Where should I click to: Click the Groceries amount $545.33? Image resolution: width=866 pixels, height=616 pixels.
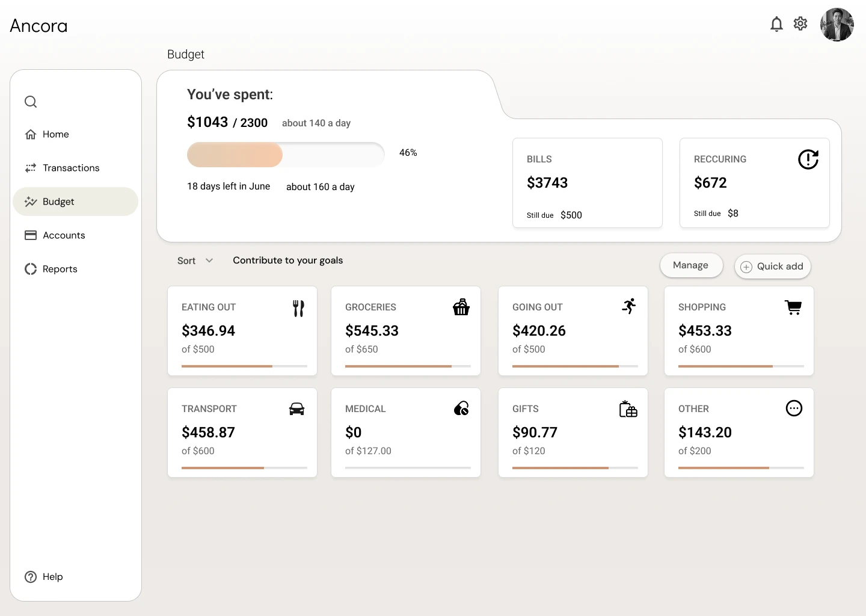click(x=372, y=331)
